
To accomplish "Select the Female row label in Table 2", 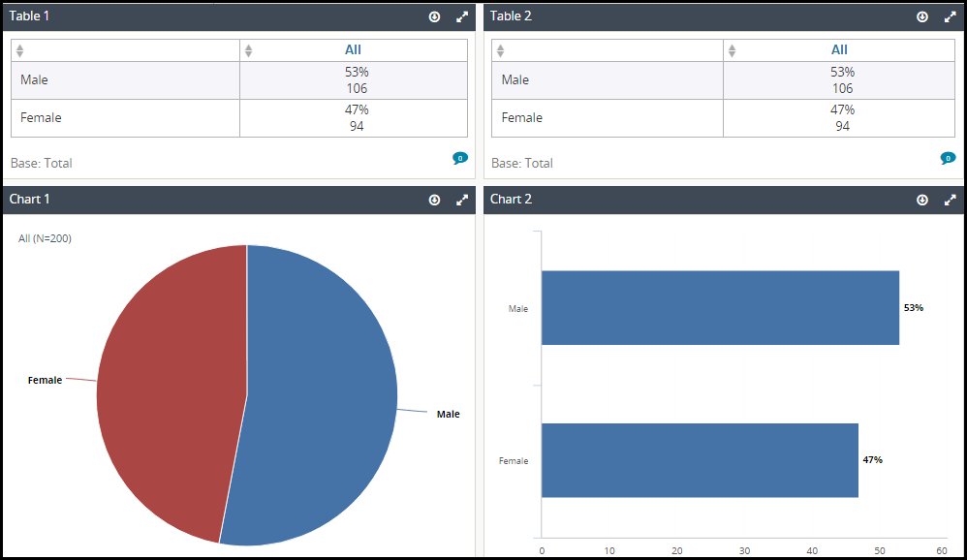I will point(521,118).
